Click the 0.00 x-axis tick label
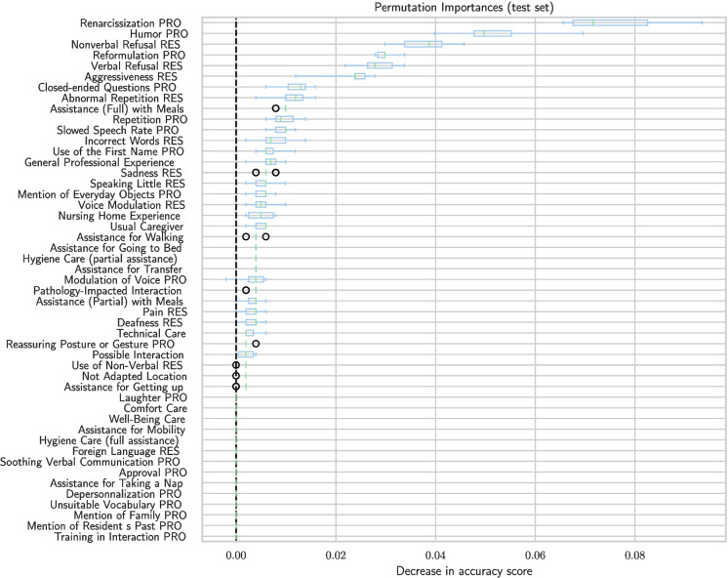 (x=236, y=556)
